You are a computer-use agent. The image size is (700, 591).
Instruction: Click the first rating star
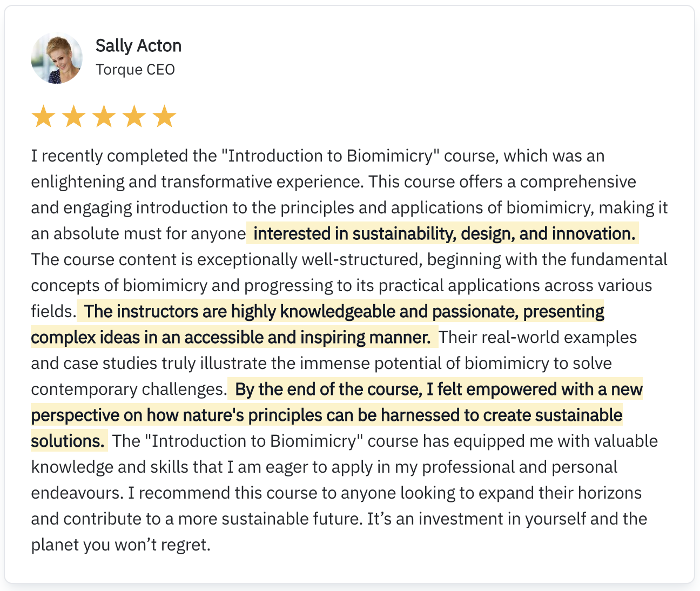43,117
